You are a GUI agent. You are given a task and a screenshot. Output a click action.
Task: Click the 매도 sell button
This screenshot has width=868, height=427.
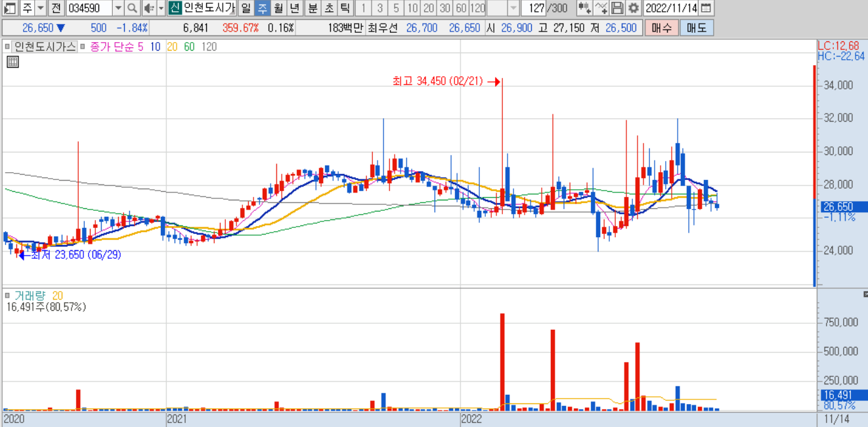click(697, 28)
